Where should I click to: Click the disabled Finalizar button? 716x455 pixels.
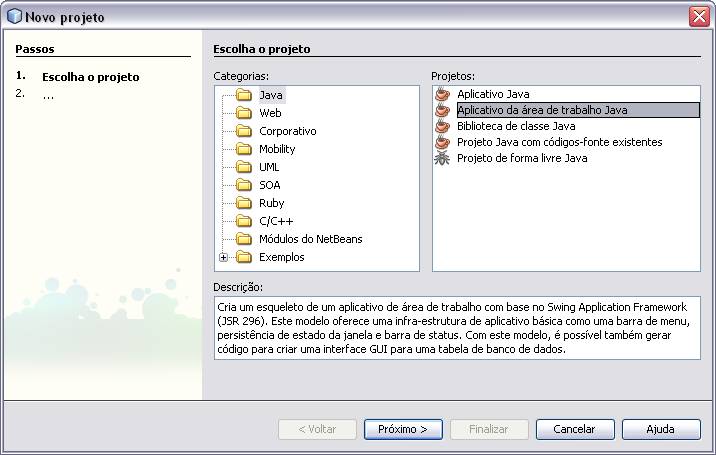pyautogui.click(x=489, y=429)
